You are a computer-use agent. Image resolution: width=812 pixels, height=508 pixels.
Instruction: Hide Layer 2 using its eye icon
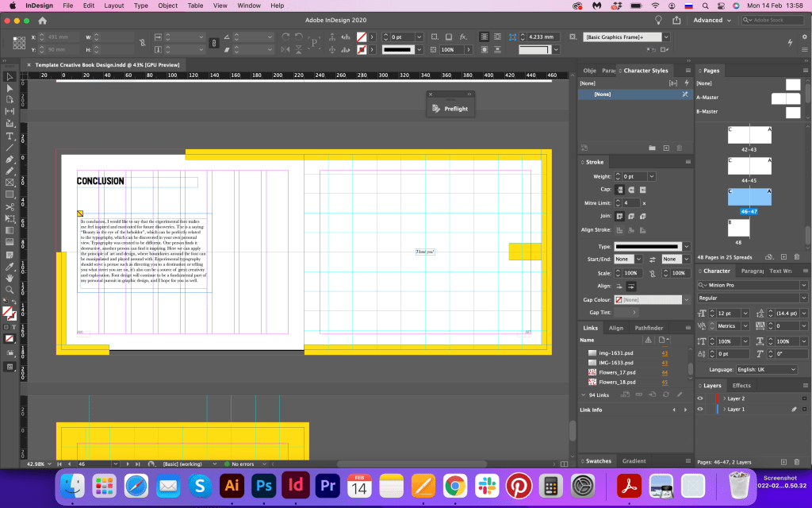(x=700, y=398)
